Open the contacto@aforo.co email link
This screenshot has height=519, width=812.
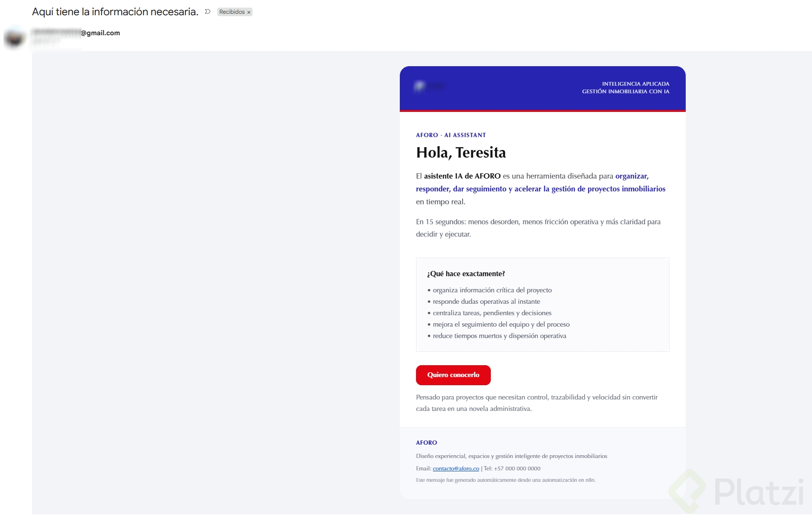(456, 469)
